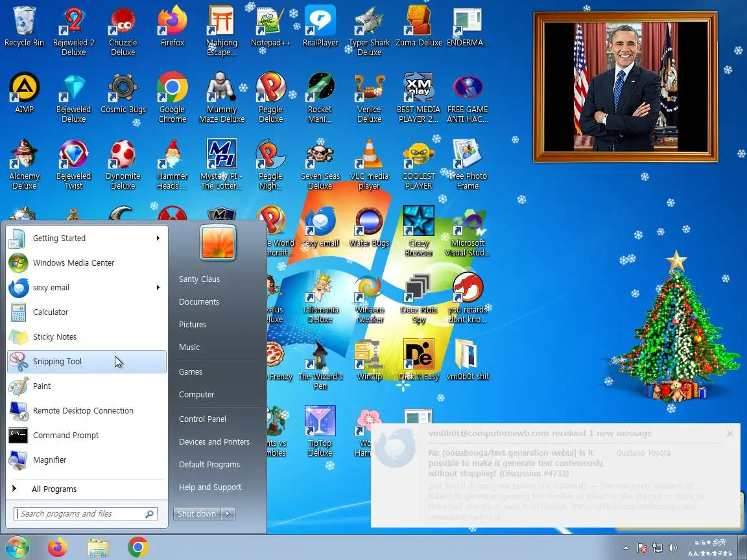Launch Magnifier from Start menu
This screenshot has width=747, height=560.
point(87,460)
